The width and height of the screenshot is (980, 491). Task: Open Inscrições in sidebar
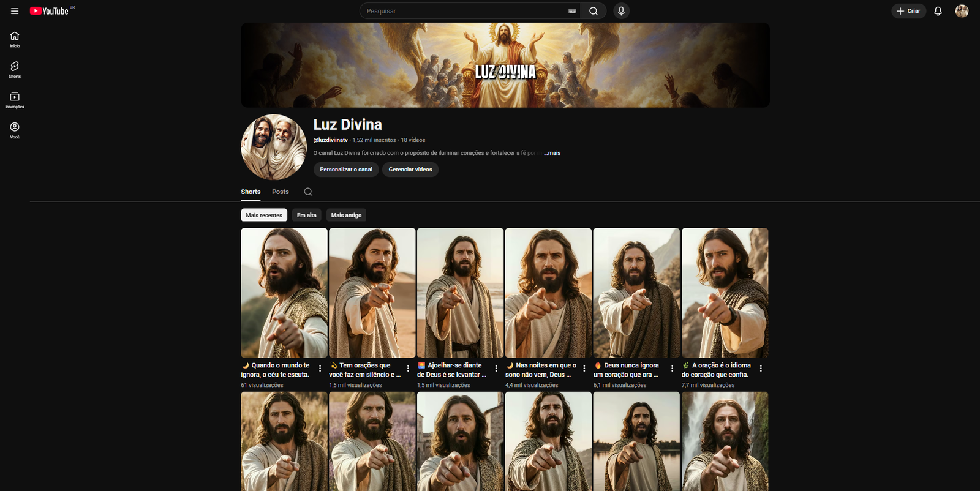15,100
